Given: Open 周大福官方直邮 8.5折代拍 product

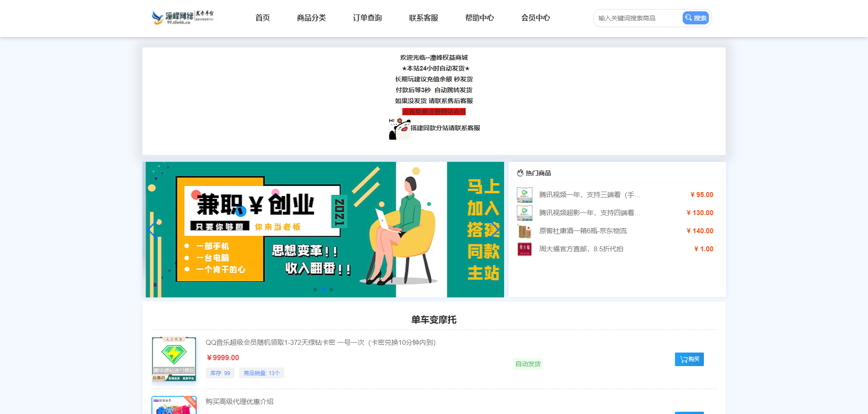Looking at the screenshot, I should click(581, 249).
